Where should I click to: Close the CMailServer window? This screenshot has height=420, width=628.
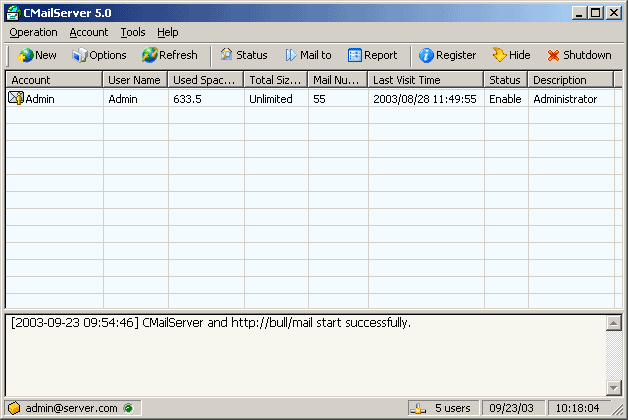click(614, 13)
